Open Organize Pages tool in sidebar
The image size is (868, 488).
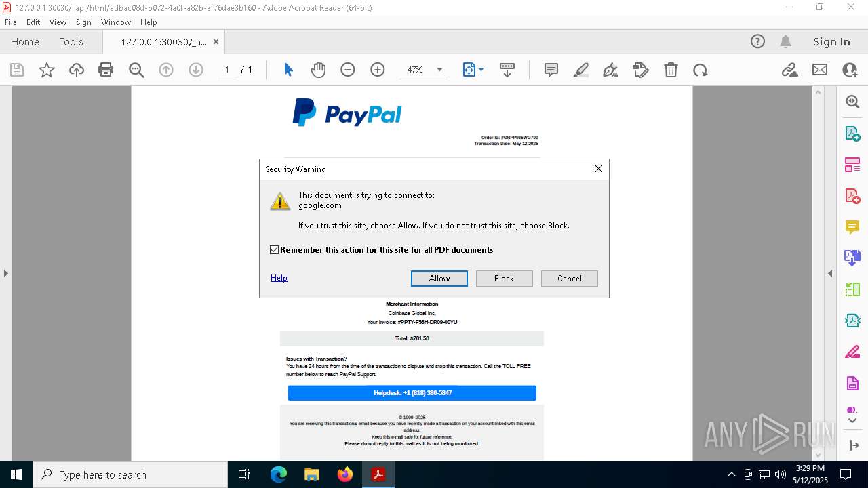tap(852, 165)
